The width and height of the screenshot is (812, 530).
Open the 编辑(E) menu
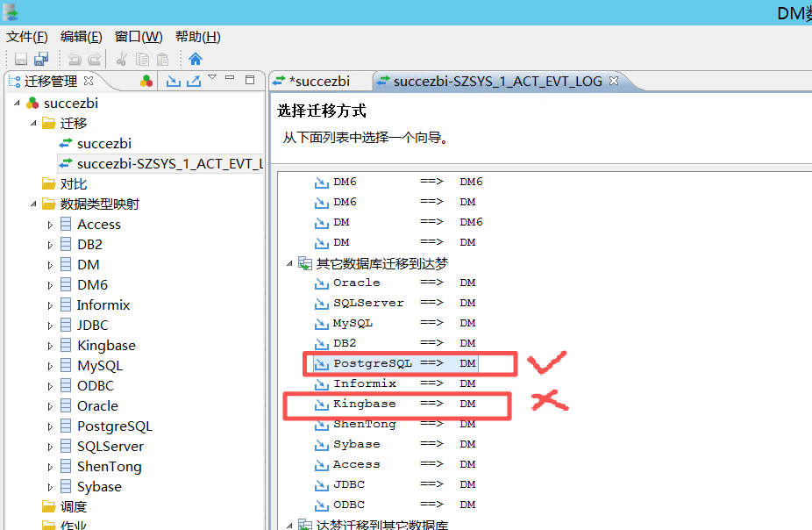[81, 37]
